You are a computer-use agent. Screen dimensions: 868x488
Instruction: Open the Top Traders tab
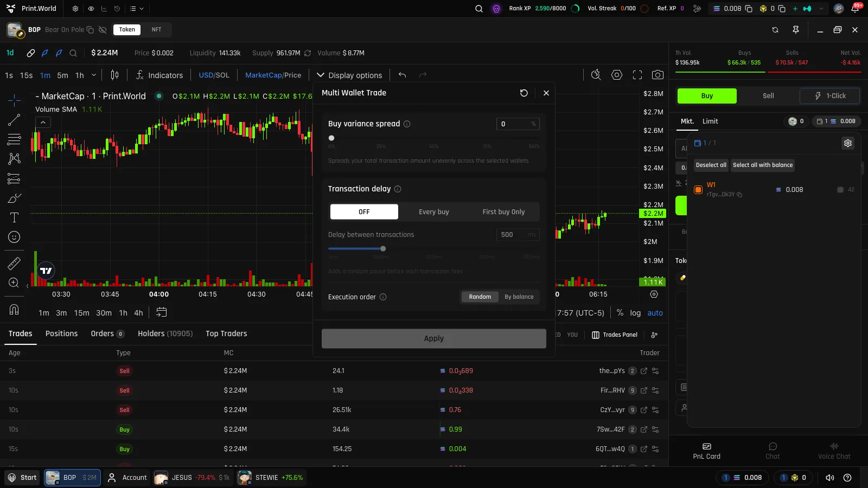[226, 333]
